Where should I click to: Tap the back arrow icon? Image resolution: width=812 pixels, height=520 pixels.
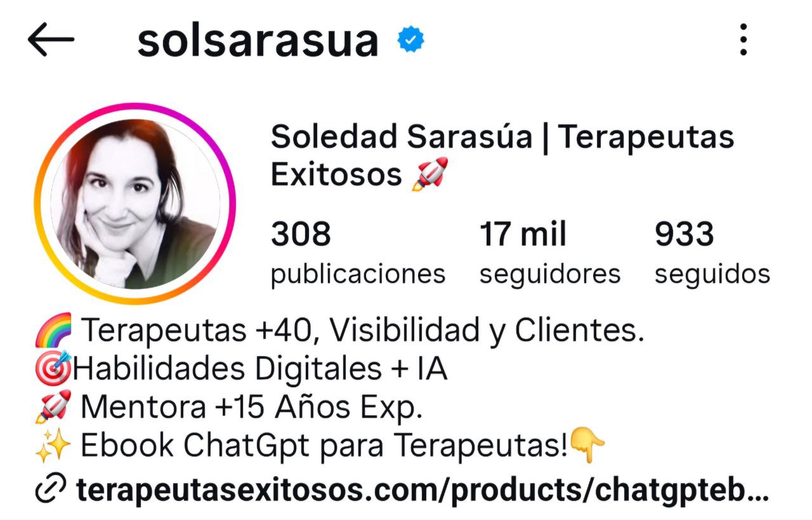pyautogui.click(x=51, y=40)
